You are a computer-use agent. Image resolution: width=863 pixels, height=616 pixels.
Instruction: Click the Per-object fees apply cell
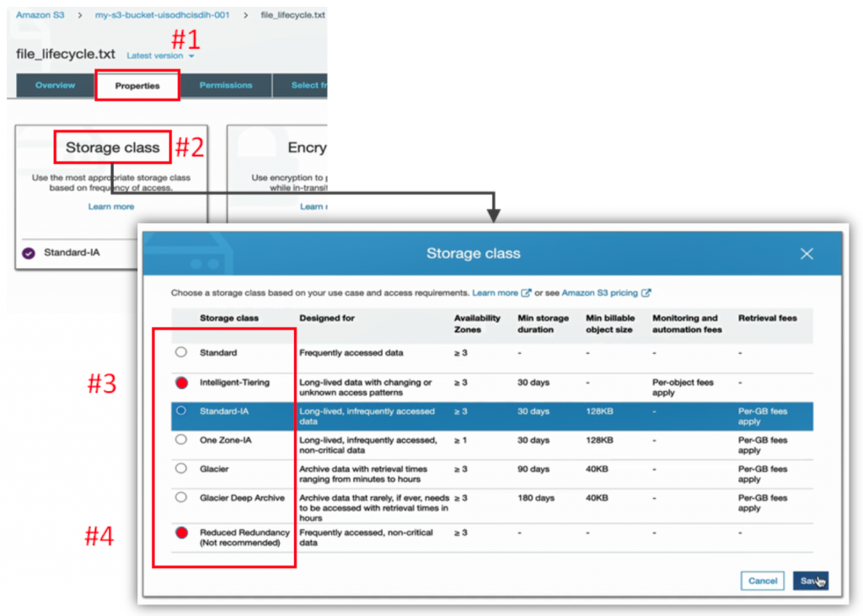pos(683,388)
